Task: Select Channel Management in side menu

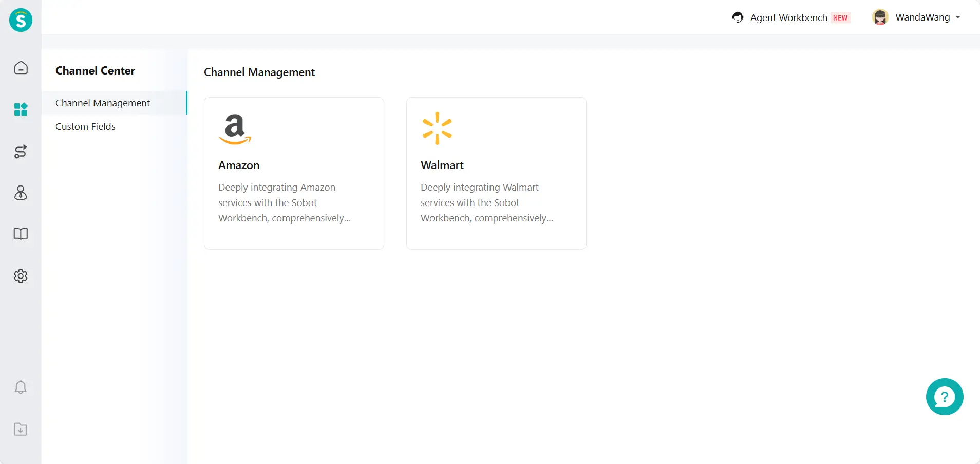Action: [x=115, y=103]
